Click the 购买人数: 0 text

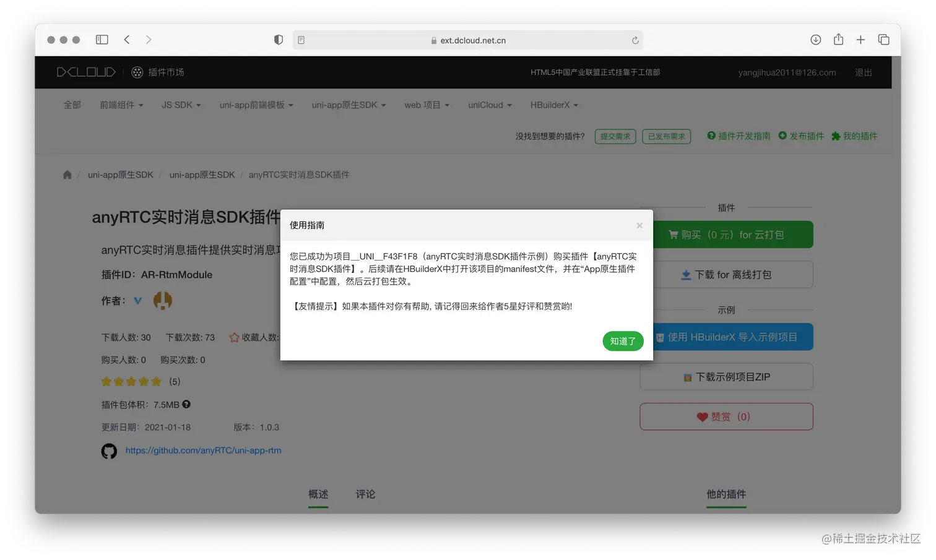point(123,360)
